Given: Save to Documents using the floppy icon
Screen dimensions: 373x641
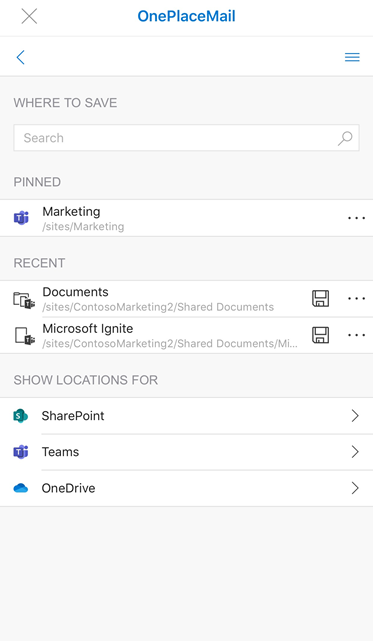Looking at the screenshot, I should point(321,298).
